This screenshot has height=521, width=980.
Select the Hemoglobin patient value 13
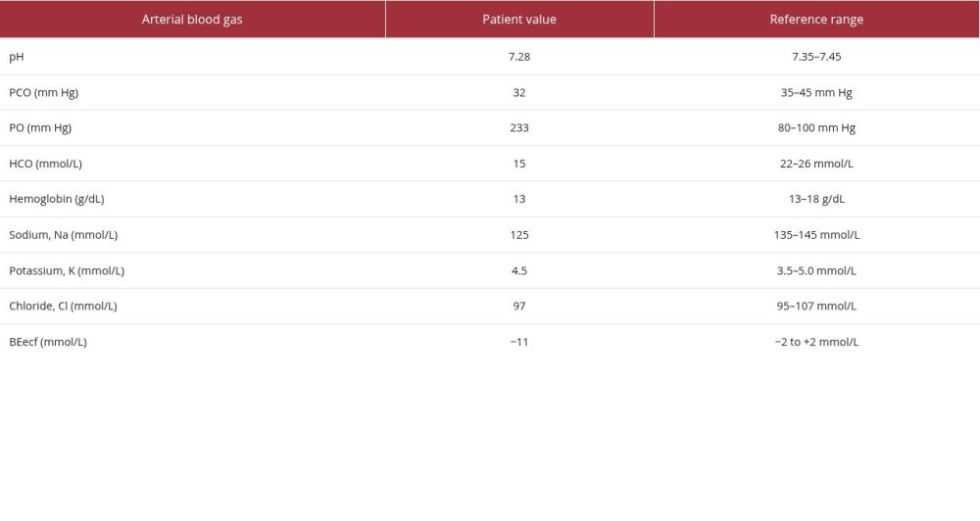point(519,199)
